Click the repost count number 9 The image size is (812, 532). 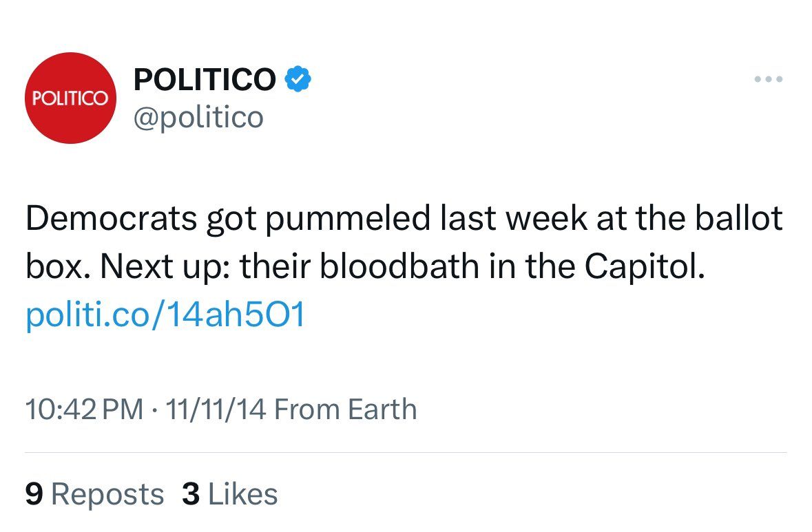click(33, 494)
